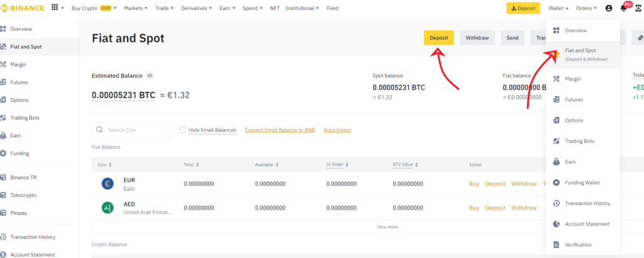Screen dimensions: 644x258
Task: Click Overview icon in Wallet dropdown
Action: coord(557,30)
